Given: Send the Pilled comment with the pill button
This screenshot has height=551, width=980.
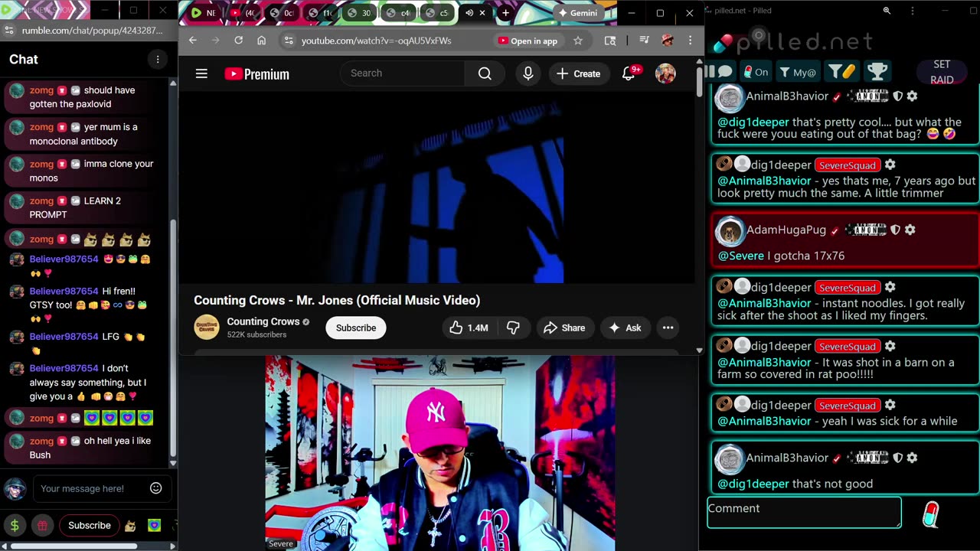Looking at the screenshot, I should (x=930, y=514).
